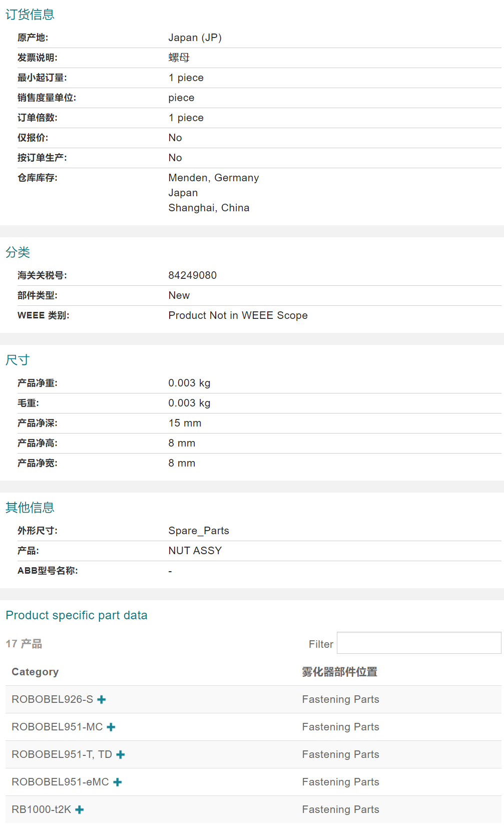This screenshot has height=829, width=504.
Task: Select the ROBOBEL951-MC category name
Action: click(x=57, y=727)
